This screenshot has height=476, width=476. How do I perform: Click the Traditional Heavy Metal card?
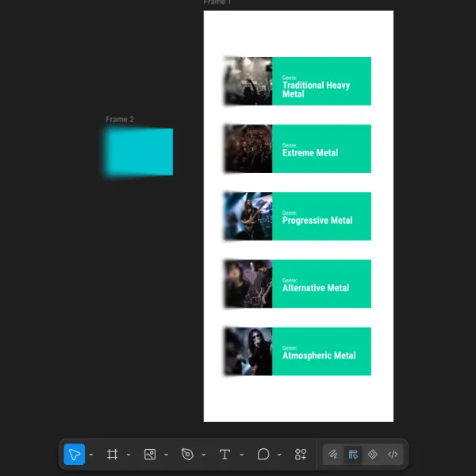(297, 81)
